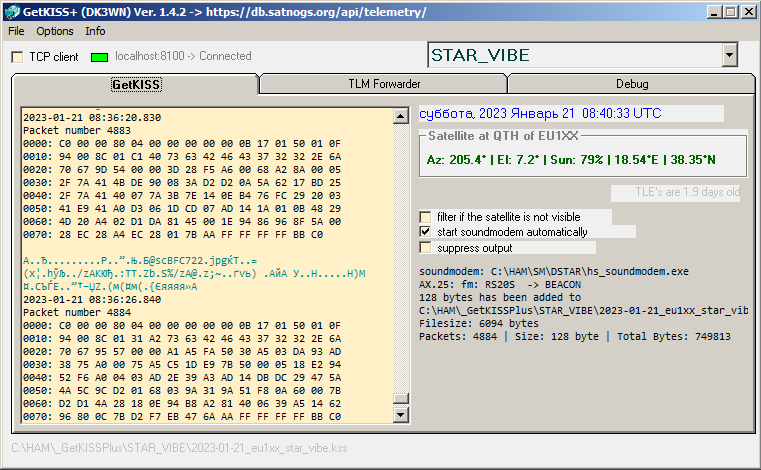Click the 'Satellite at QTH of EU1XX' group label
This screenshot has height=470, width=761.
coord(503,136)
